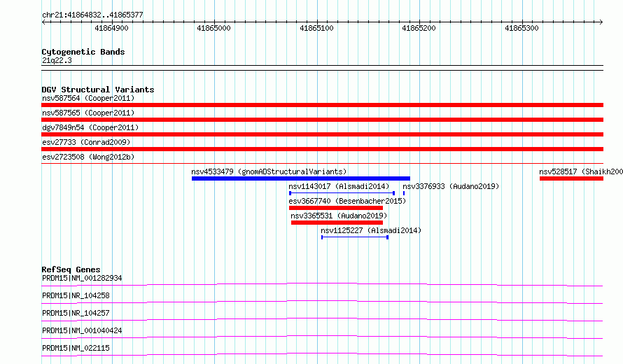Open label nsv3376933 (Audano2019)
Screen dimensions: 623x364
[x=451, y=186]
